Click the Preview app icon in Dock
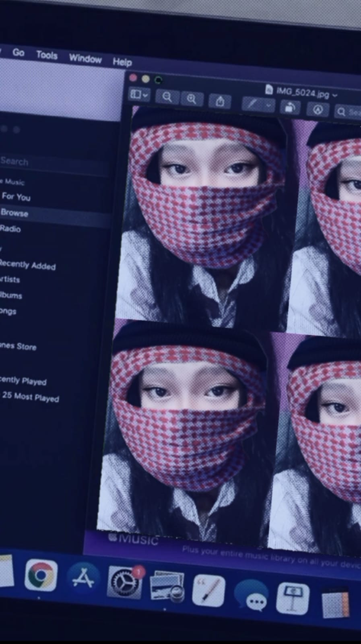Image resolution: width=361 pixels, height=644 pixels. point(167,587)
